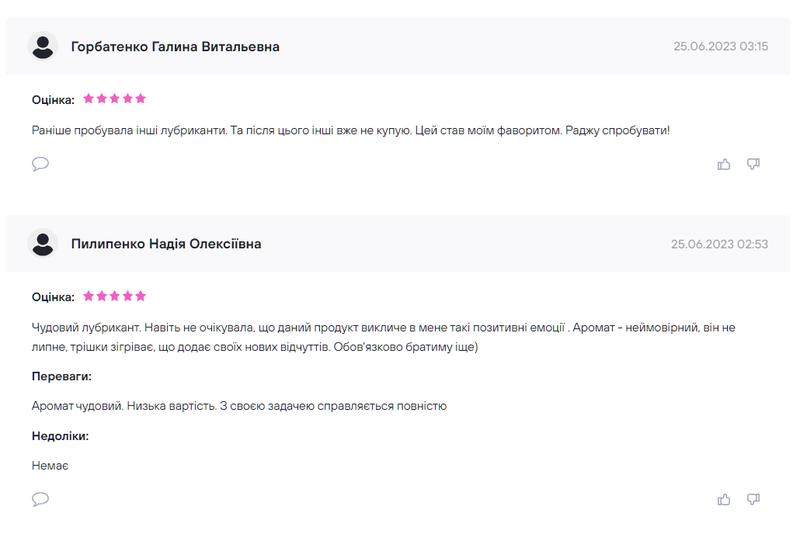This screenshot has height=534, width=800.
Task: Give thumbs up to Пилипенко Надія's review
Action: tap(723, 499)
